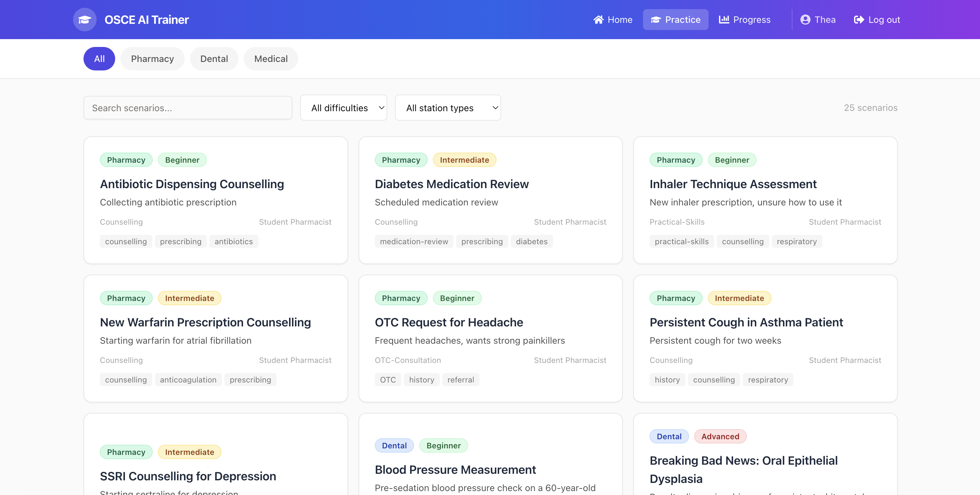The width and height of the screenshot is (980, 495).
Task: Click Dental badge on Blood Pressure card
Action: click(x=394, y=445)
